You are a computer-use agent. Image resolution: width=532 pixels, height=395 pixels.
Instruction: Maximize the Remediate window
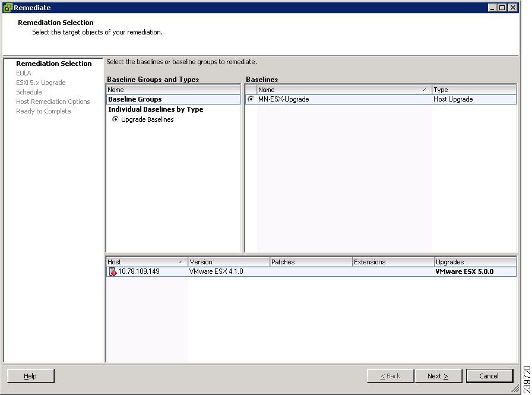pos(502,8)
